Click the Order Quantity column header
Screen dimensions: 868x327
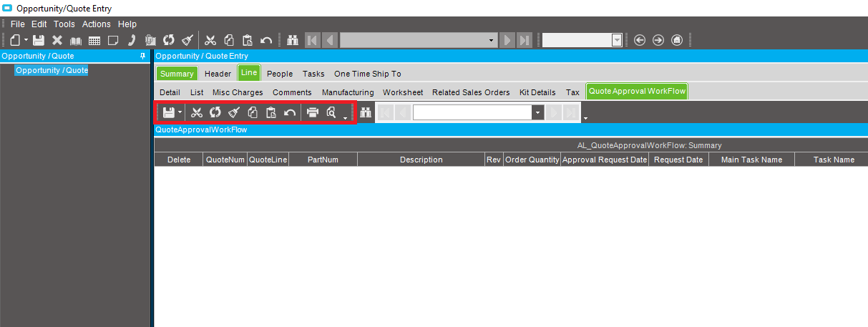[x=532, y=160]
